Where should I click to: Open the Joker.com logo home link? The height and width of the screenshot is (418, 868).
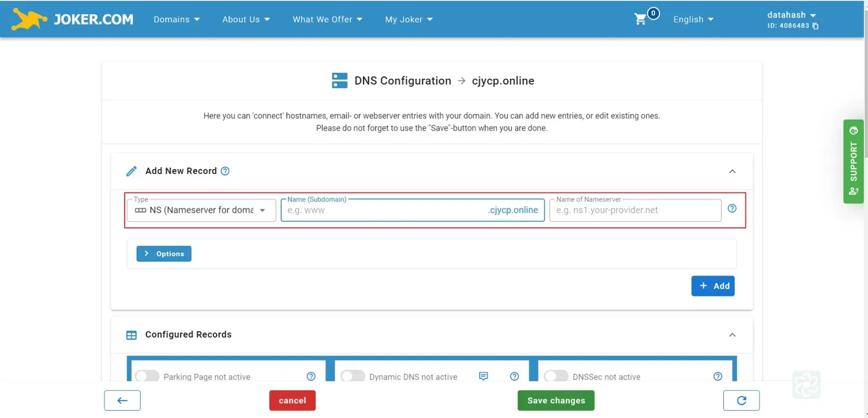click(73, 20)
